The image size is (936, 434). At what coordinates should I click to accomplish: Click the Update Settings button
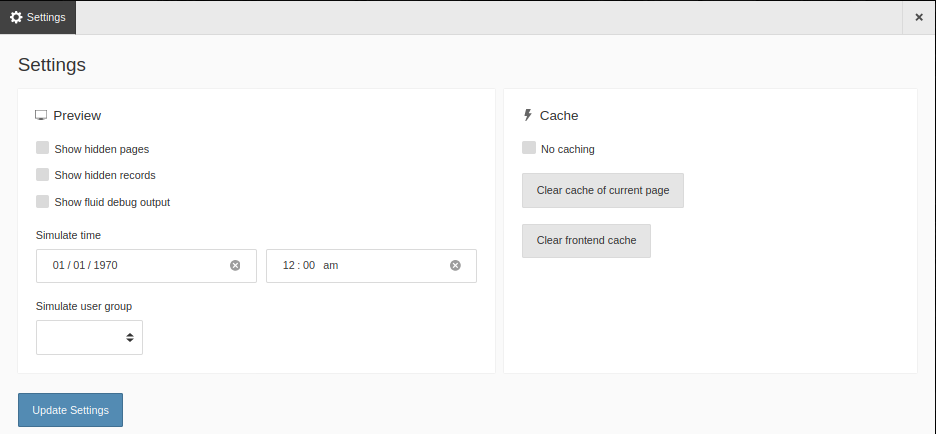pos(70,410)
